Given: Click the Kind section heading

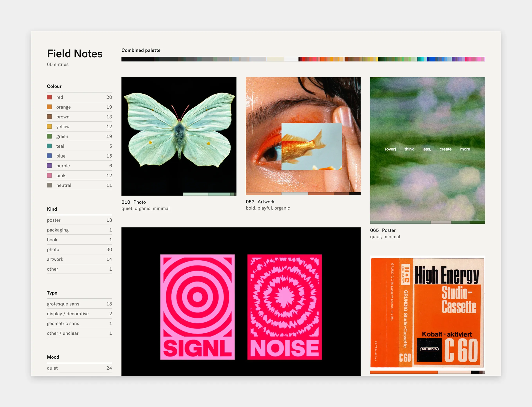Looking at the screenshot, I should pos(52,209).
